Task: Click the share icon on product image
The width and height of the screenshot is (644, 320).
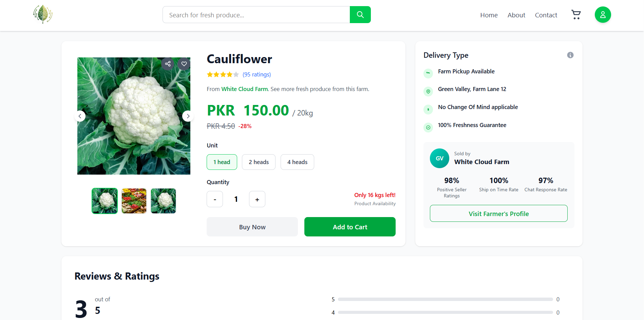Action: 168,64
